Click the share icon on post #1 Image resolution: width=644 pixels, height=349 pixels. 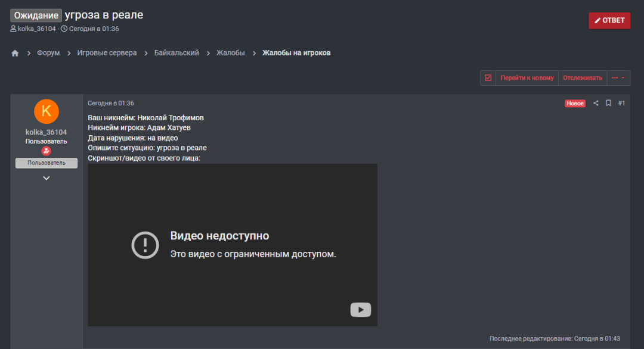pyautogui.click(x=596, y=104)
